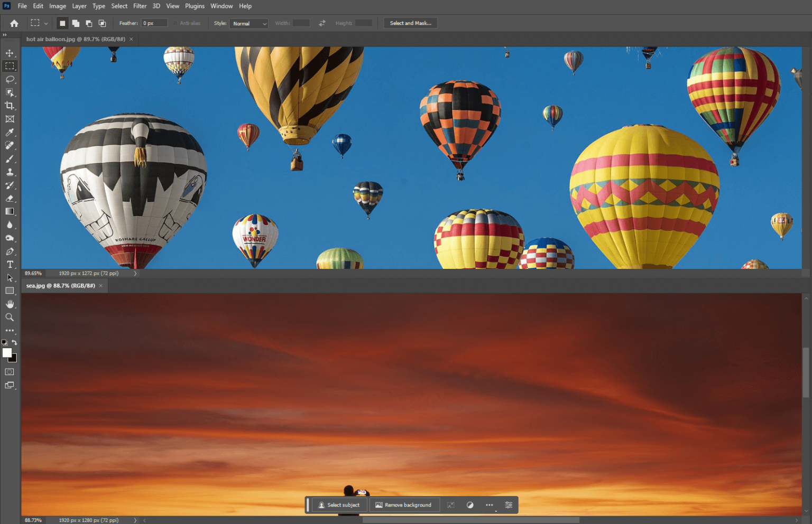The height and width of the screenshot is (524, 812).
Task: Open the Style dropdown showing Normal
Action: click(248, 23)
